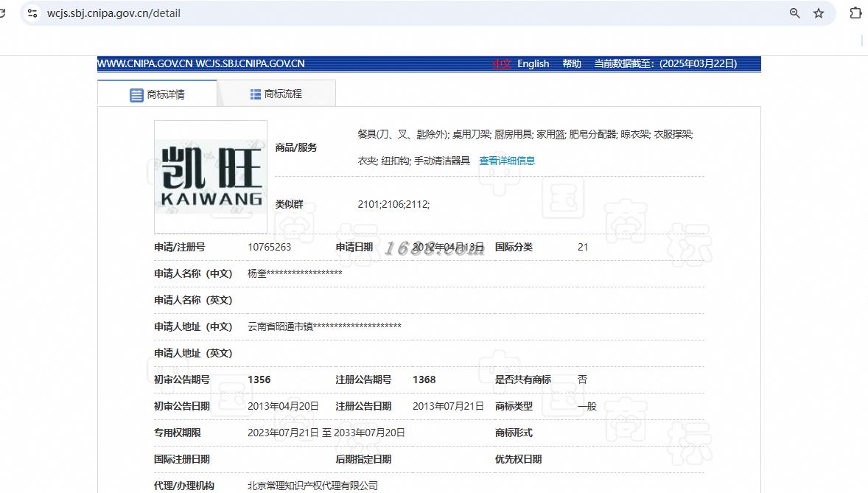Click the zoom magnifier icon in address bar

click(794, 13)
